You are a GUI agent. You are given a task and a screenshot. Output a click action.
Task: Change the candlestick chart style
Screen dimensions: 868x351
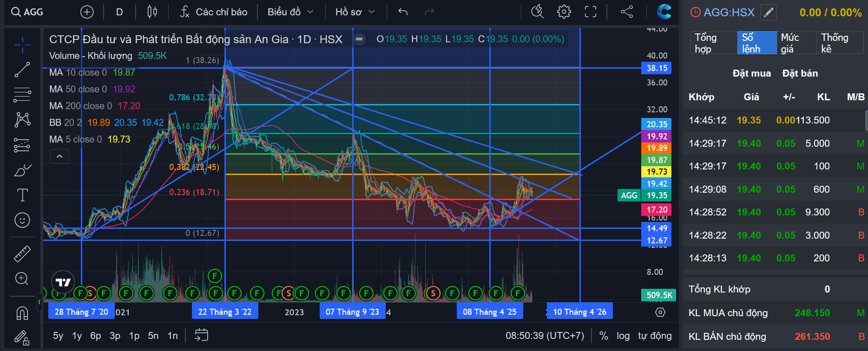[x=152, y=12]
